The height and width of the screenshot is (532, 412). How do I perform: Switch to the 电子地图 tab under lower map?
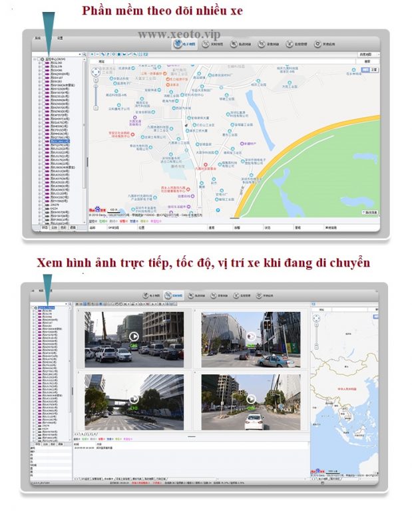click(323, 479)
